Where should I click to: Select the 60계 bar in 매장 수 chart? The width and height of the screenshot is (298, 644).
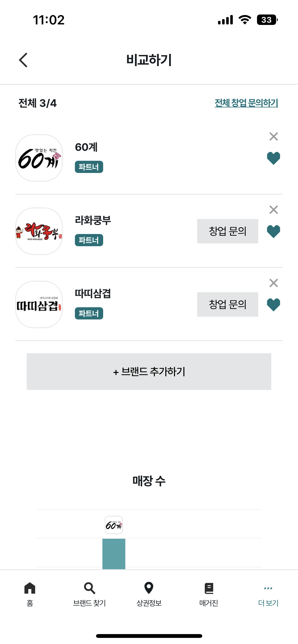click(114, 554)
